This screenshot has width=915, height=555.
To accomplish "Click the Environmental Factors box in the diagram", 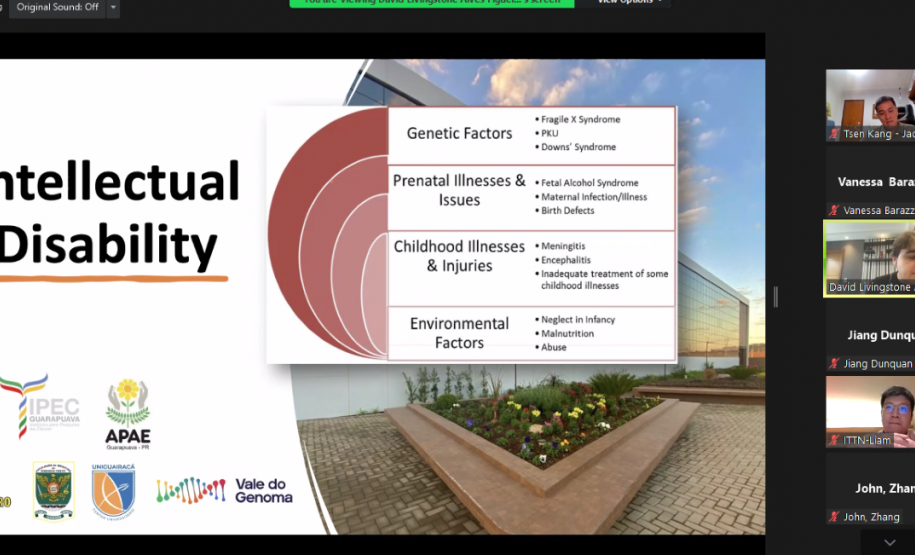I will coord(458,333).
